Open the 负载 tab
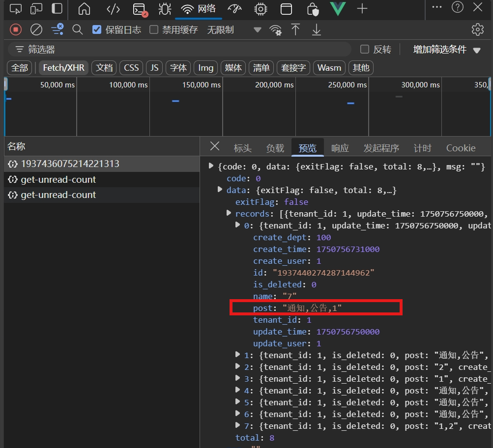 [x=275, y=148]
